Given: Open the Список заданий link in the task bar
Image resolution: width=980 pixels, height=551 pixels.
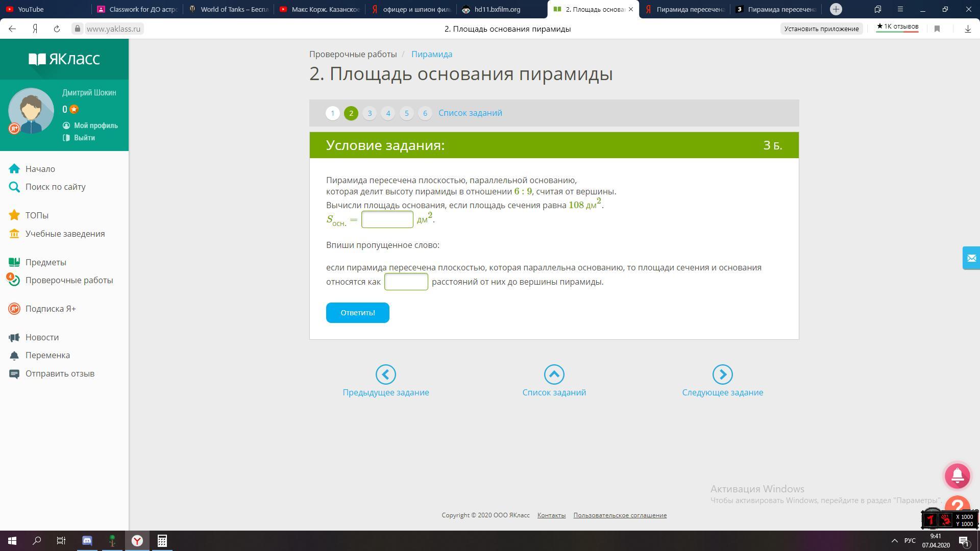Looking at the screenshot, I should click(470, 113).
